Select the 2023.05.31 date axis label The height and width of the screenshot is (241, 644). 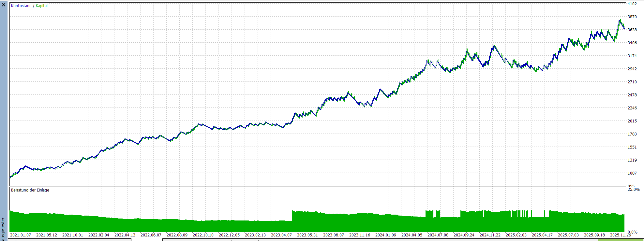coord(307,235)
